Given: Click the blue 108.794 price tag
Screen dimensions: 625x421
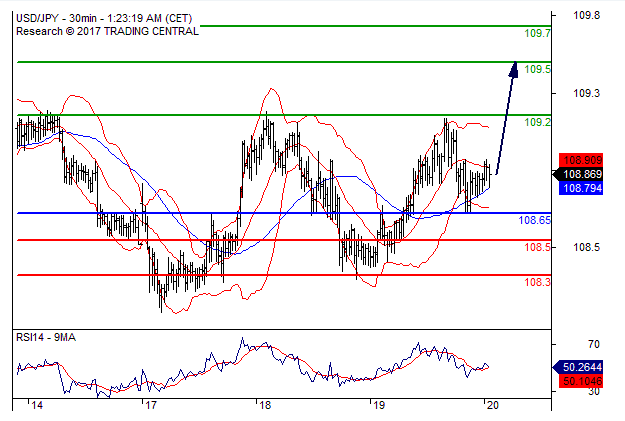Looking at the screenshot, I should [x=581, y=188].
